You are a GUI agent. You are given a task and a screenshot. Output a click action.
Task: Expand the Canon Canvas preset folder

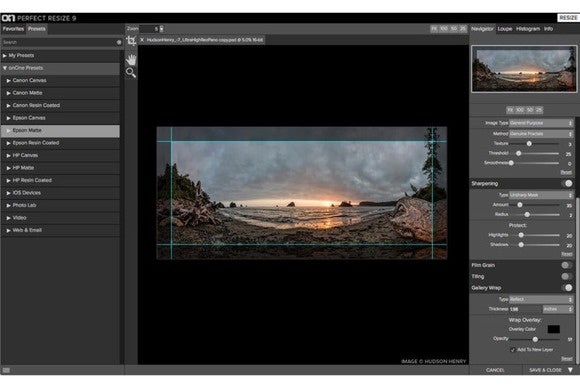pyautogui.click(x=9, y=80)
